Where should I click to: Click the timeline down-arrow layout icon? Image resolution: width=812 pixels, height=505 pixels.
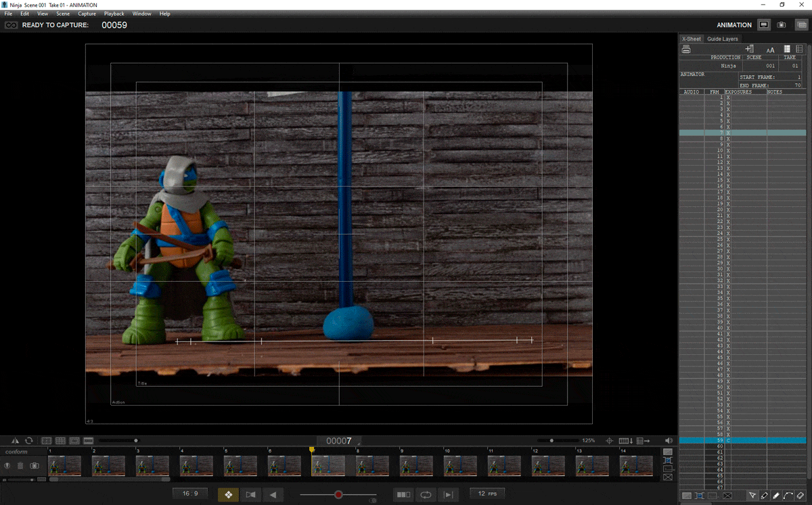(626, 441)
